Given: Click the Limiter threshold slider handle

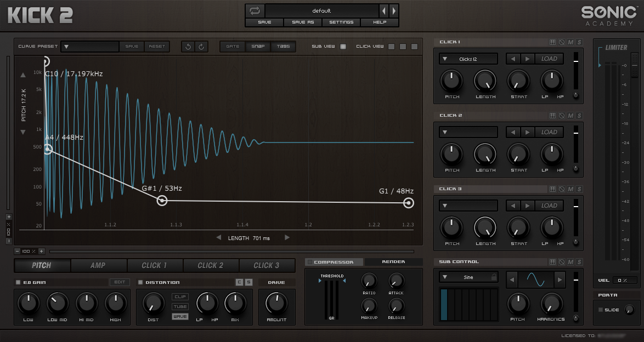Looking at the screenshot, I should click(x=635, y=65).
